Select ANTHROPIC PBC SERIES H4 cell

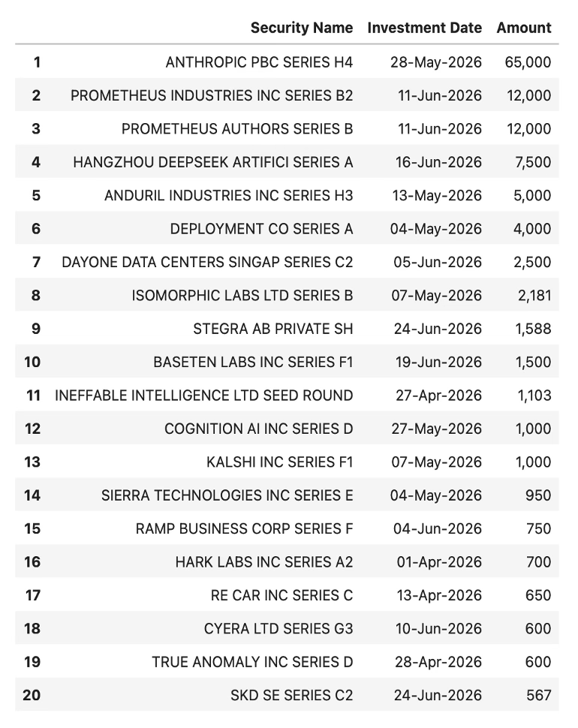tap(259, 62)
